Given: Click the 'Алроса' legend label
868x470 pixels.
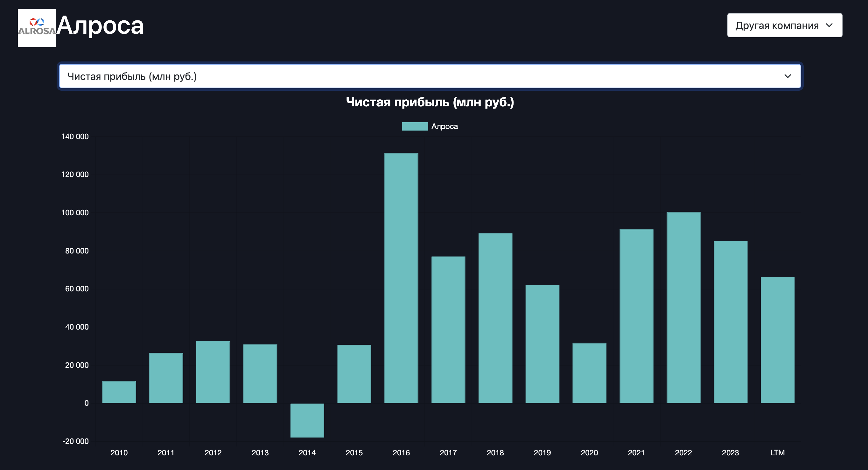Looking at the screenshot, I should (x=444, y=126).
